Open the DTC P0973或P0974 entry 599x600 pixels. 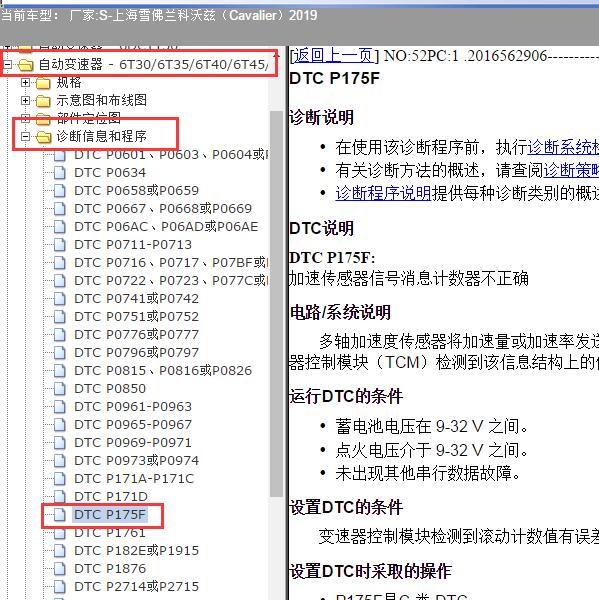pos(136,461)
